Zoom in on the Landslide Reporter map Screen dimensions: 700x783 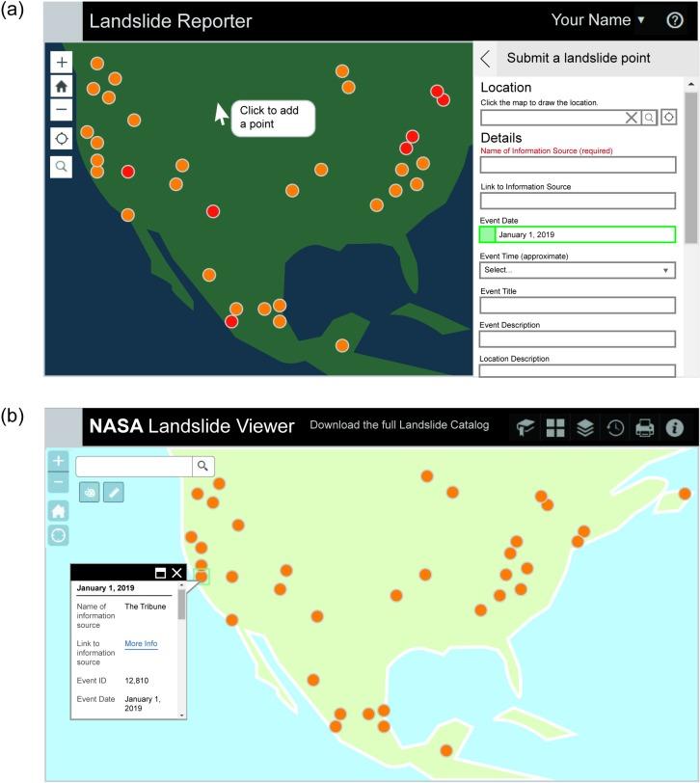[62, 63]
